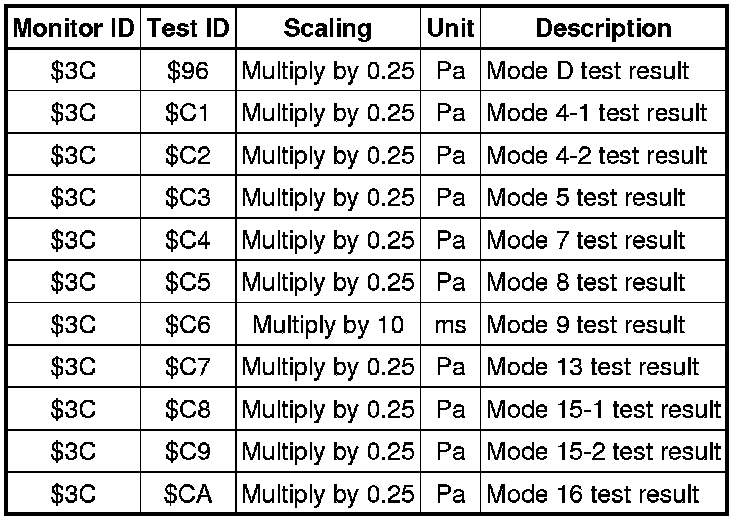Click 'Mode 9 test result' description
Image resolution: width=752 pixels, height=522 pixels.
[586, 325]
